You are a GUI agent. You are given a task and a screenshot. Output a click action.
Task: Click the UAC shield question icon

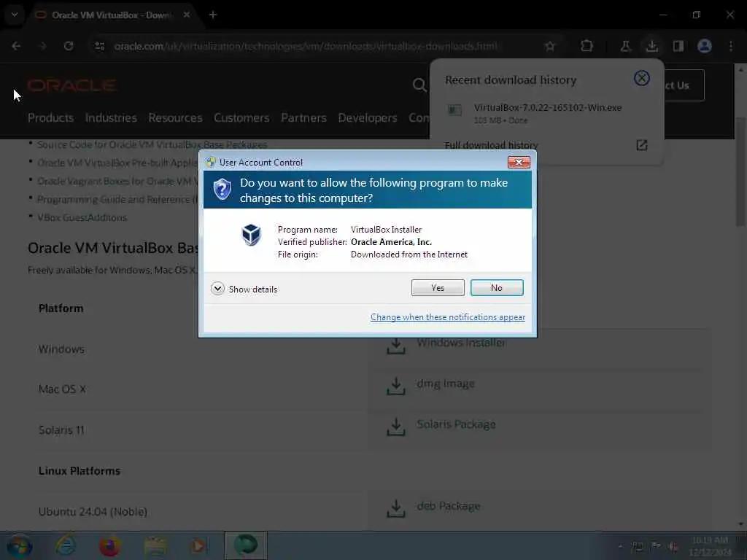coord(222,190)
